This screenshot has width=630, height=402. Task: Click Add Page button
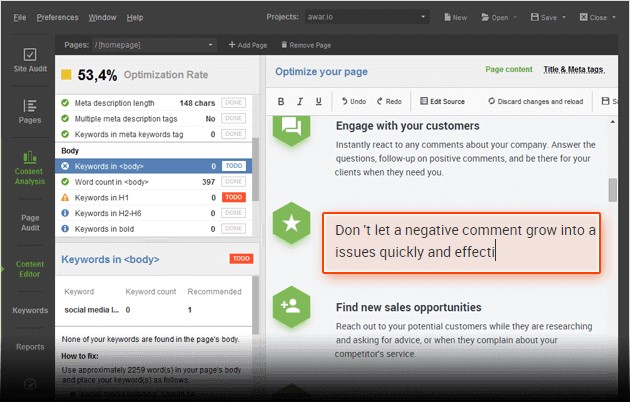tap(249, 45)
